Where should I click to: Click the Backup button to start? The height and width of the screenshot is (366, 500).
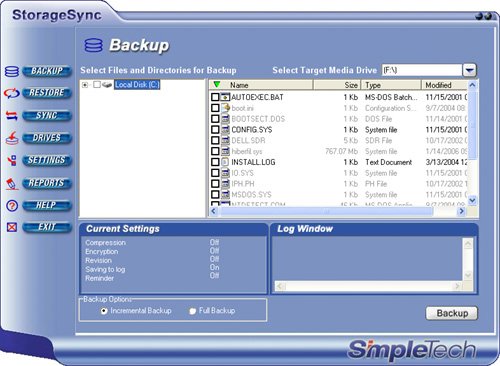(x=452, y=313)
